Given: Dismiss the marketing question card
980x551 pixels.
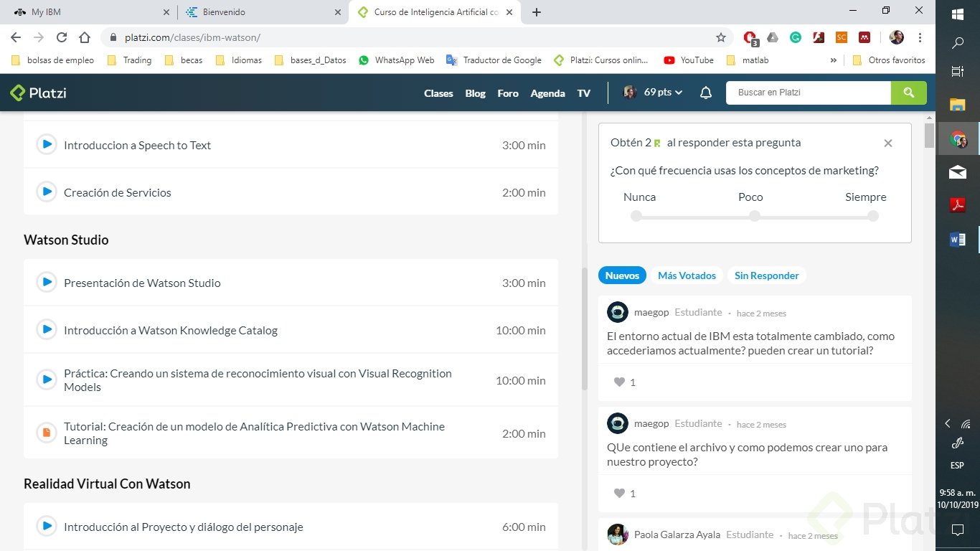Looking at the screenshot, I should (x=888, y=143).
